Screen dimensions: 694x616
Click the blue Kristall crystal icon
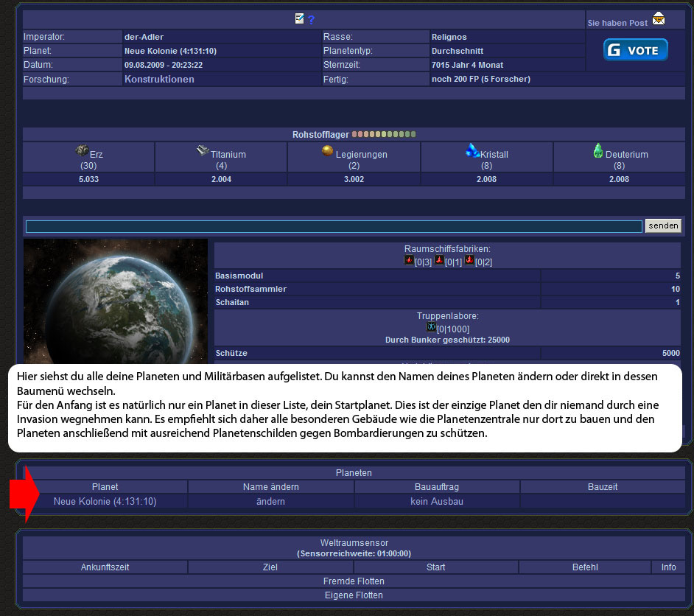click(472, 150)
